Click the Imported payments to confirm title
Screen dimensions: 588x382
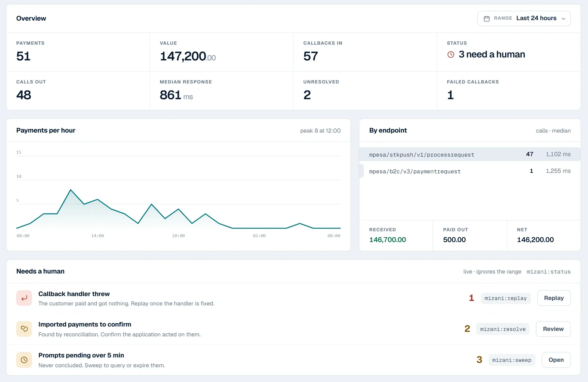point(85,325)
